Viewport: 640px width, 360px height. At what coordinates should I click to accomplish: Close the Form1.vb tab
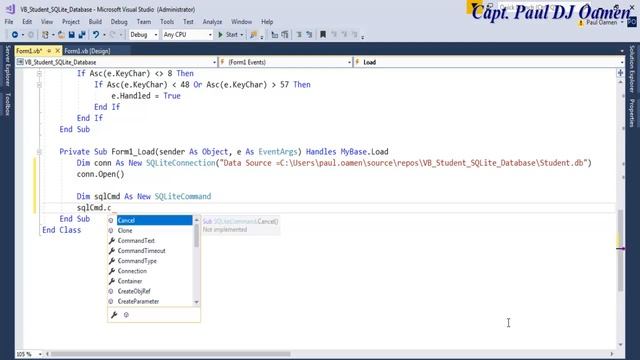[x=58, y=51]
